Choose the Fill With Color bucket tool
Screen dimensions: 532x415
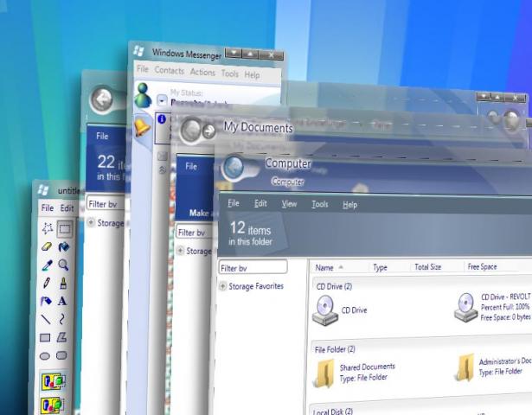tap(63, 246)
